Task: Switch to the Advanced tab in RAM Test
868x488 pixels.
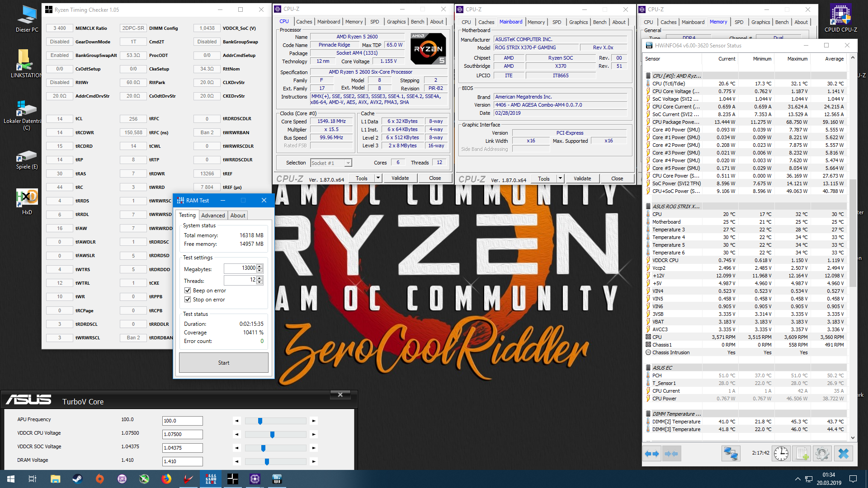Action: (x=213, y=216)
